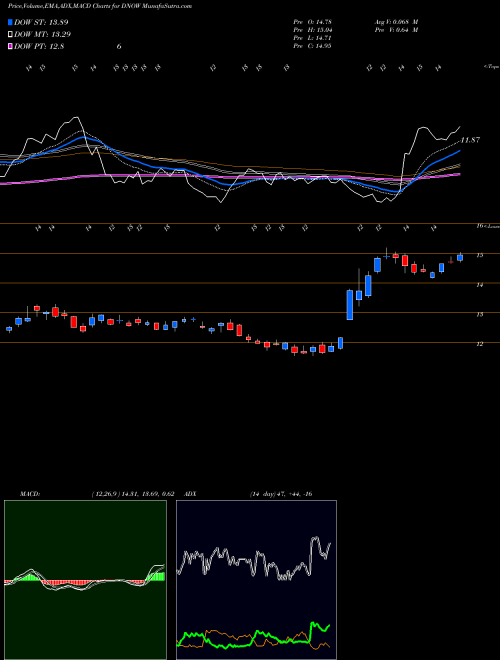The height and width of the screenshot is (660, 500).
Task: Click the 12 price axis label
Action: click(479, 344)
